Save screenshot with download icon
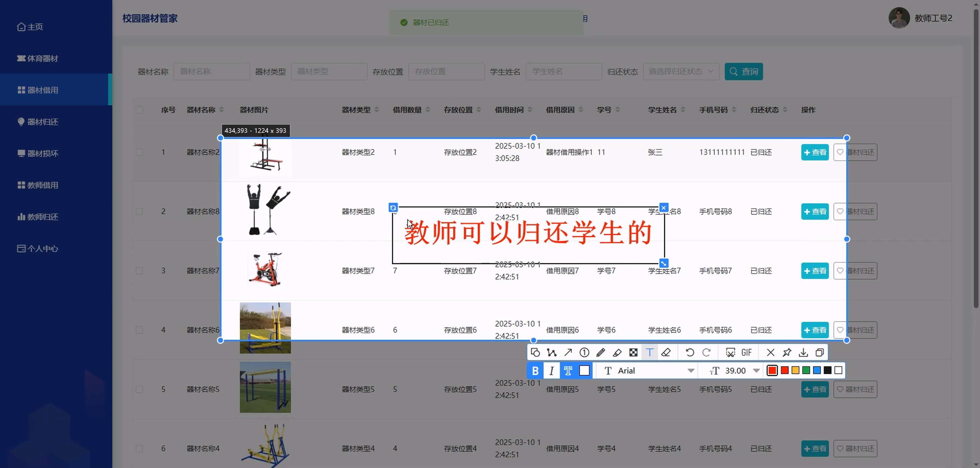 point(803,352)
